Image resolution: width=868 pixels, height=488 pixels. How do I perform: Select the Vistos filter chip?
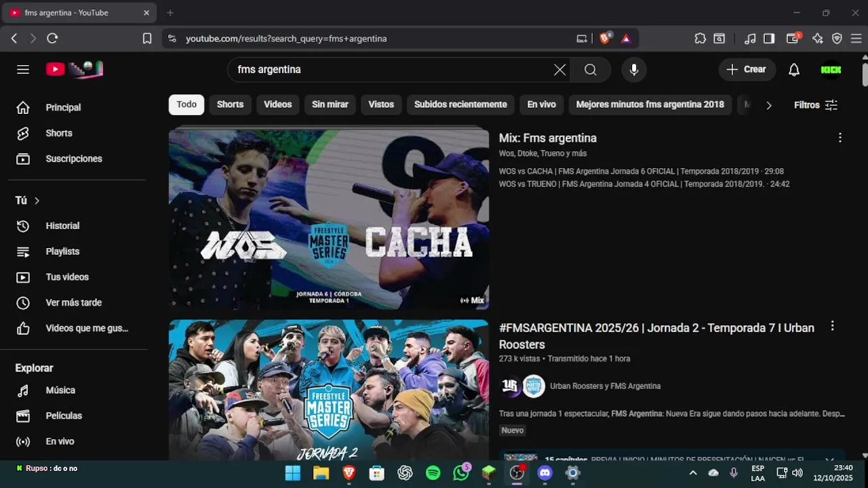[381, 104]
